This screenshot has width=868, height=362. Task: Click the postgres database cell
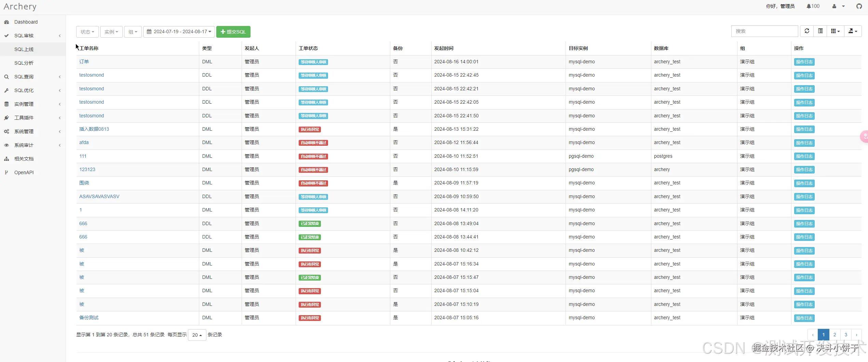tap(663, 156)
